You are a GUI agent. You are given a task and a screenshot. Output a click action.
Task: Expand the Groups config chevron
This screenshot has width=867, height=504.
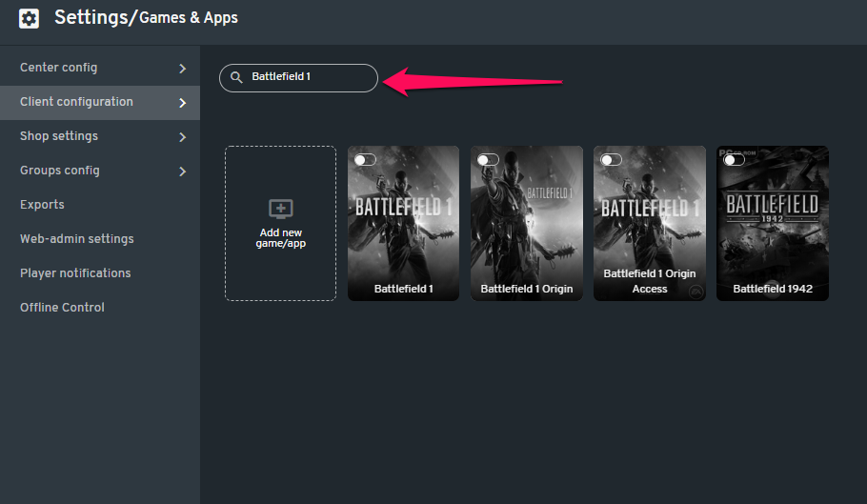click(183, 171)
